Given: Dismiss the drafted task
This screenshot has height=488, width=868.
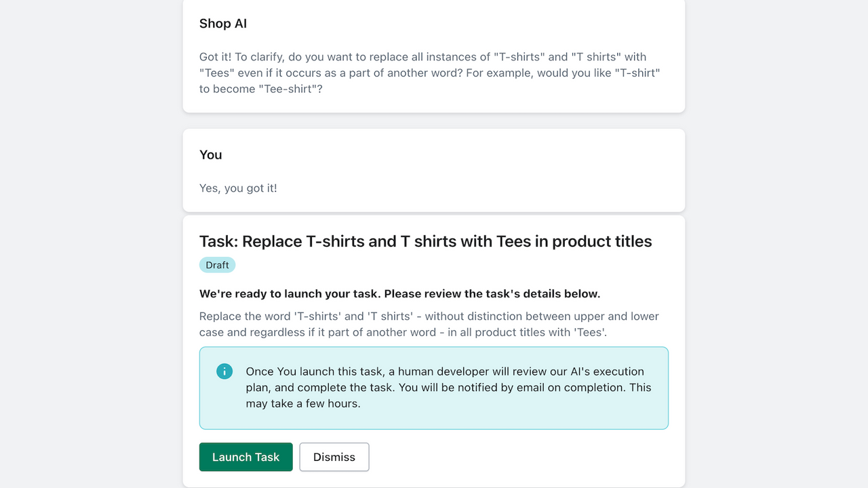Looking at the screenshot, I should (334, 457).
